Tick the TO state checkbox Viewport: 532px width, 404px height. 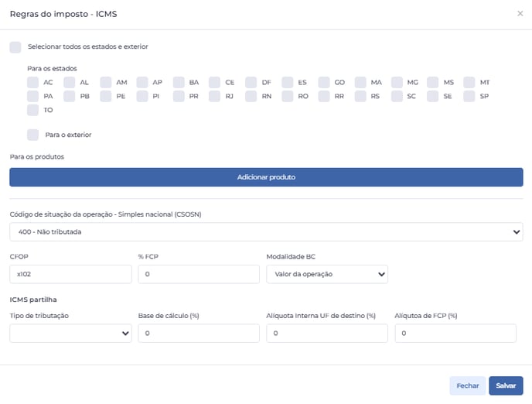click(x=33, y=111)
